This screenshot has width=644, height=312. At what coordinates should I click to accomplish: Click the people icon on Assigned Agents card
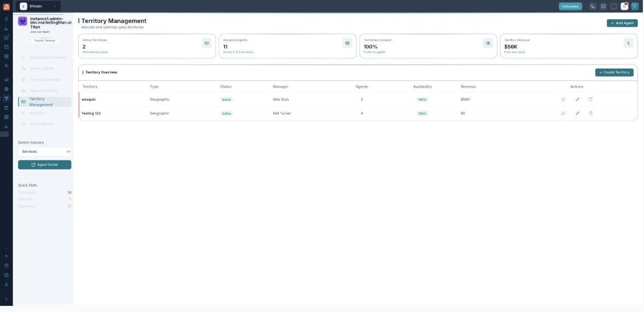[347, 43]
